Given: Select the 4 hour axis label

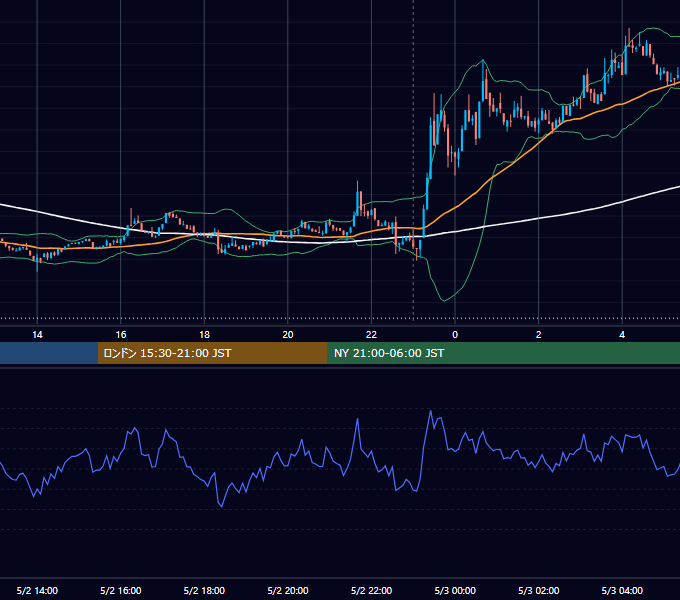Looking at the screenshot, I should (x=622, y=335).
